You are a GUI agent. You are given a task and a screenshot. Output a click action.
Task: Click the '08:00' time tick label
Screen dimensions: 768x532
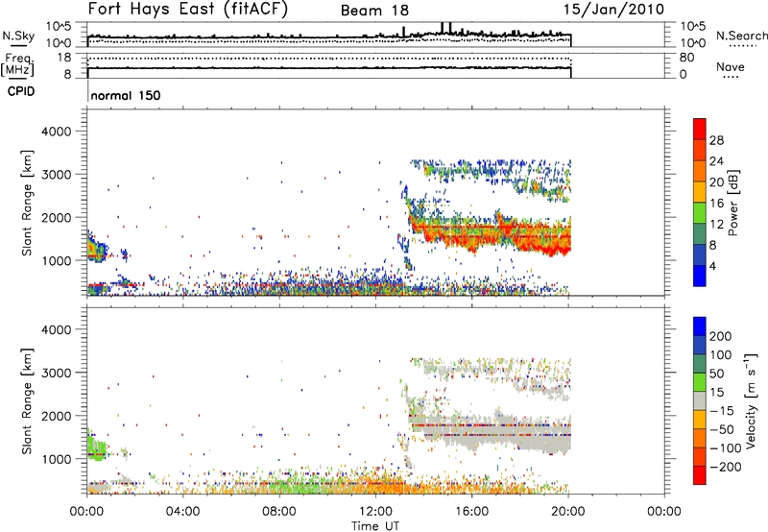click(x=279, y=512)
